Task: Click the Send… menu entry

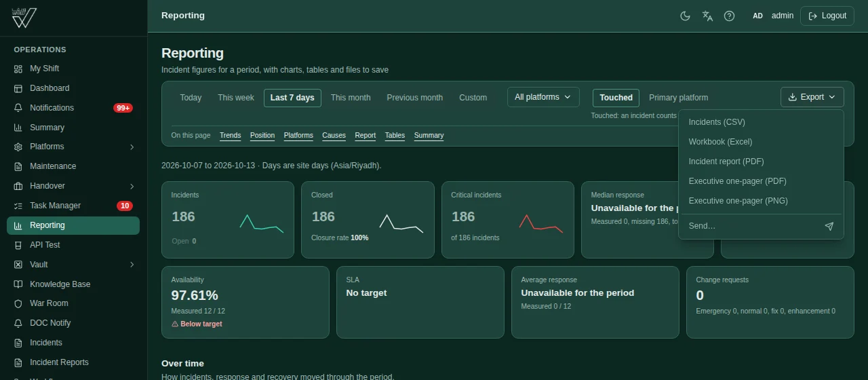Action: click(761, 226)
